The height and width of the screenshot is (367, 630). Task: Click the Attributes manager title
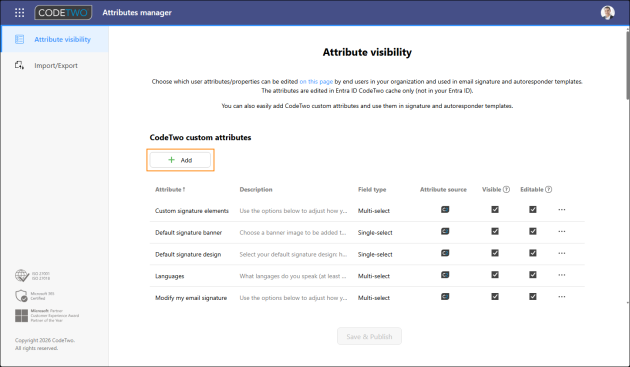pos(137,12)
